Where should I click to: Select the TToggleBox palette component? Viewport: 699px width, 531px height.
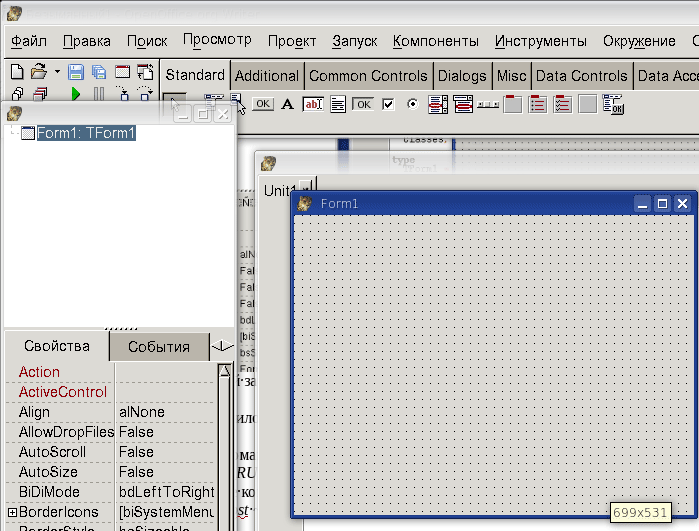[363, 103]
